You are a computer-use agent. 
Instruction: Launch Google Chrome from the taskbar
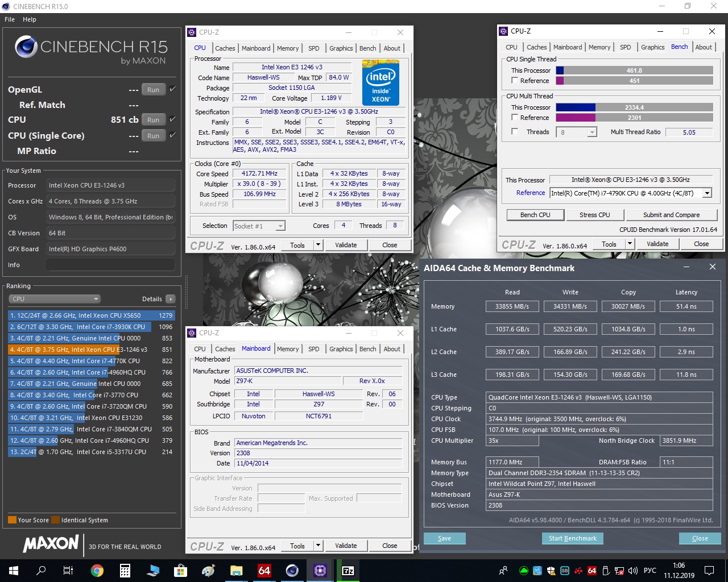97,570
